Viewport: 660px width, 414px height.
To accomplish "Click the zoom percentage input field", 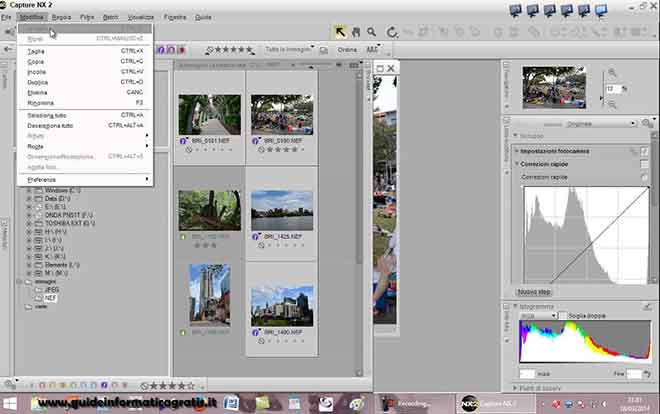I will [613, 89].
